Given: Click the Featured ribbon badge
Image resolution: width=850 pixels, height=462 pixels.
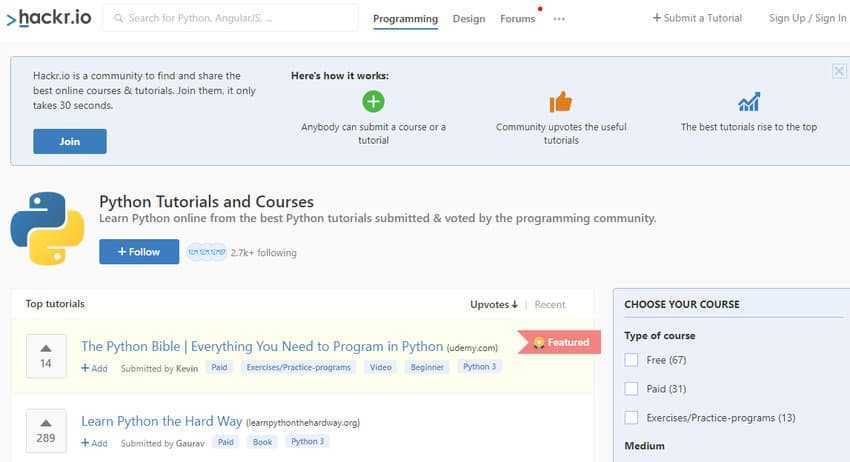Looking at the screenshot, I should [559, 342].
